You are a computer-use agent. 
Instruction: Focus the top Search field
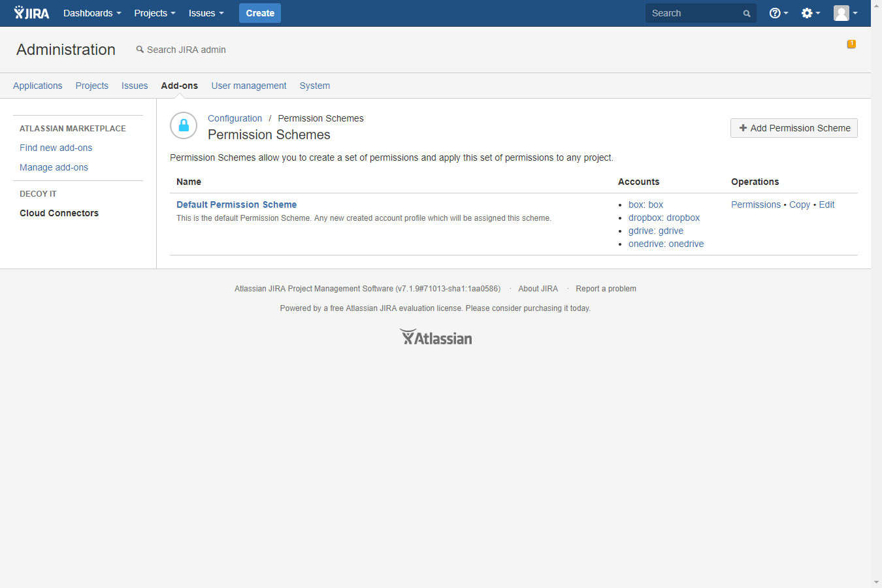pyautogui.click(x=701, y=13)
